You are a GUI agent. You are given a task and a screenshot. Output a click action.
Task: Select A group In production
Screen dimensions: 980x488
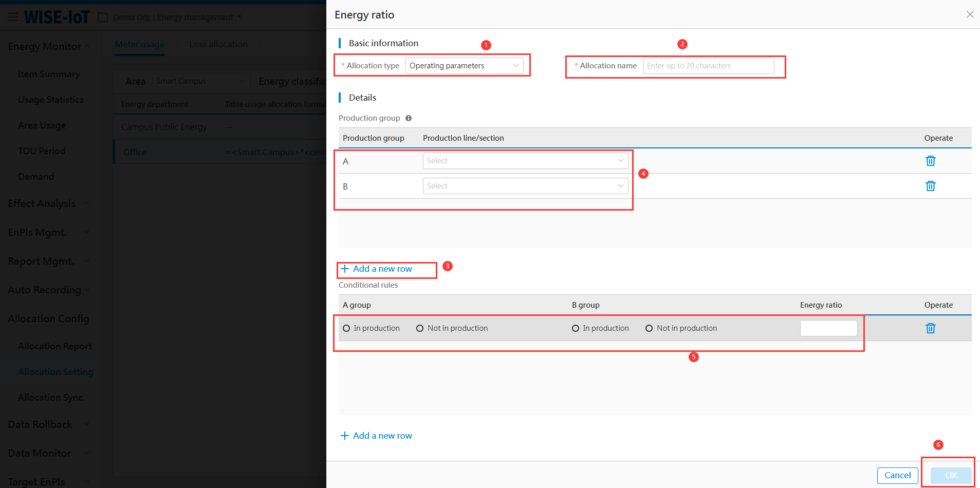coord(346,328)
